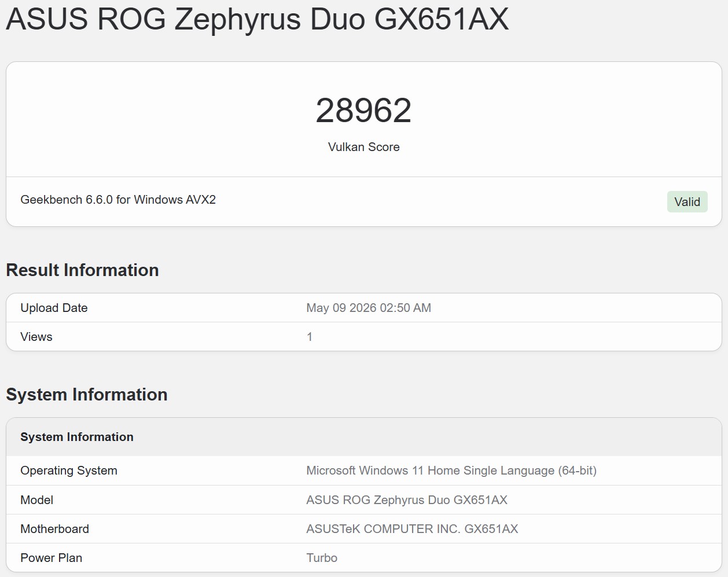Select the Model value ASUS ROG Zephyrus Duo GX651AX
The width and height of the screenshot is (728, 577).
click(x=407, y=500)
